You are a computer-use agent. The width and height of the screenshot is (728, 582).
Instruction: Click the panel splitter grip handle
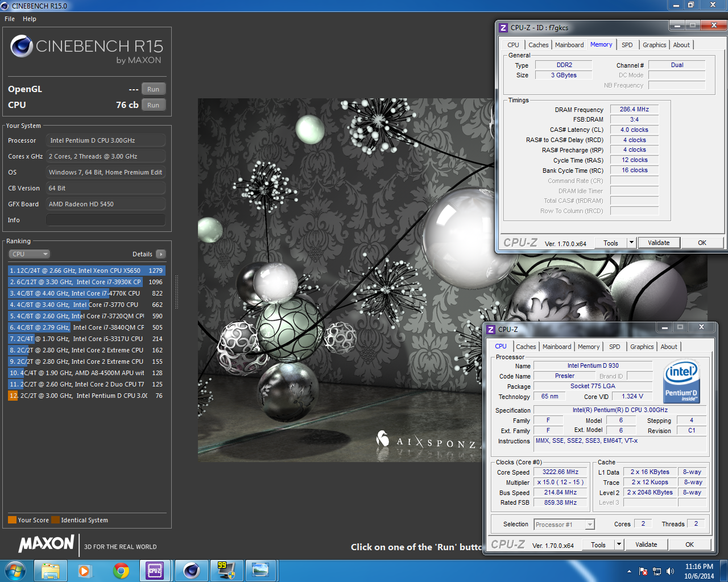(176, 293)
